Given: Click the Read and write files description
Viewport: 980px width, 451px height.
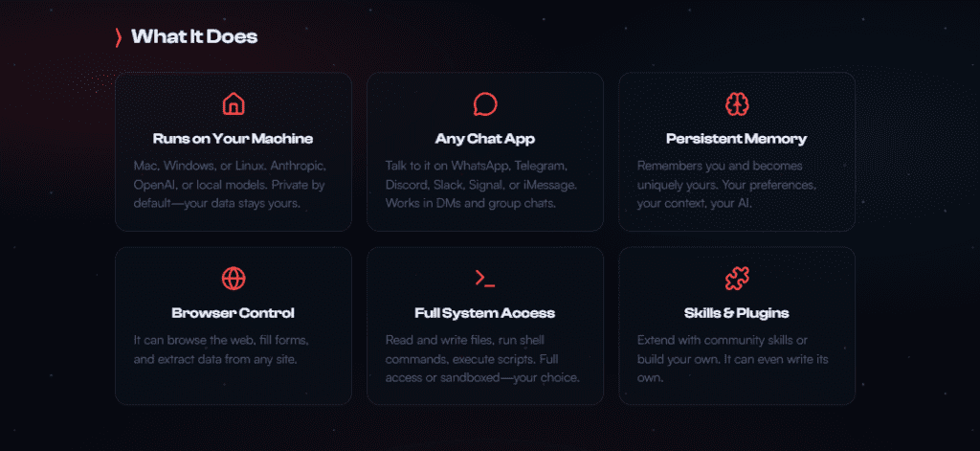Looking at the screenshot, I should pyautogui.click(x=482, y=358).
